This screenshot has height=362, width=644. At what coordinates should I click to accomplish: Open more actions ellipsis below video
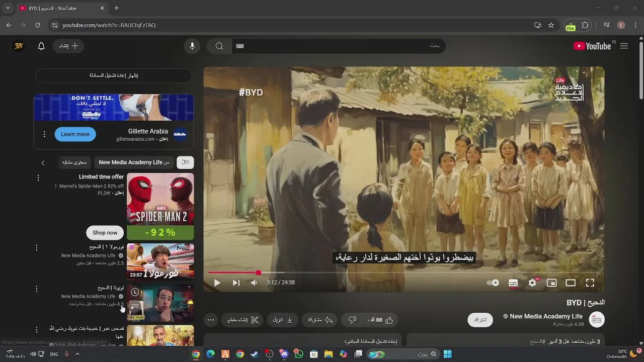coord(211,320)
